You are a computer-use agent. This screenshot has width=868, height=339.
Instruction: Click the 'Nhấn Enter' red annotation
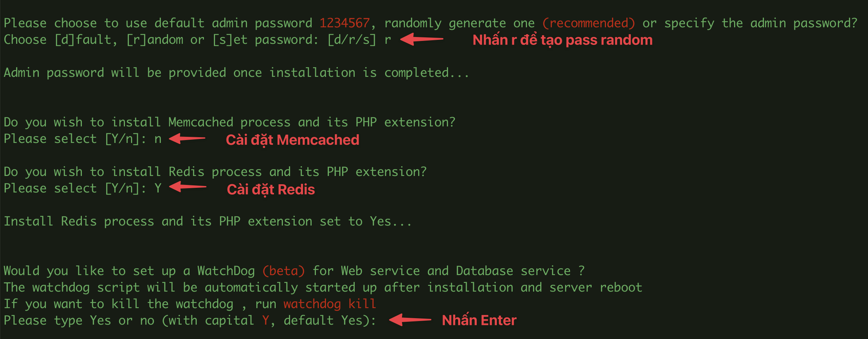(479, 320)
